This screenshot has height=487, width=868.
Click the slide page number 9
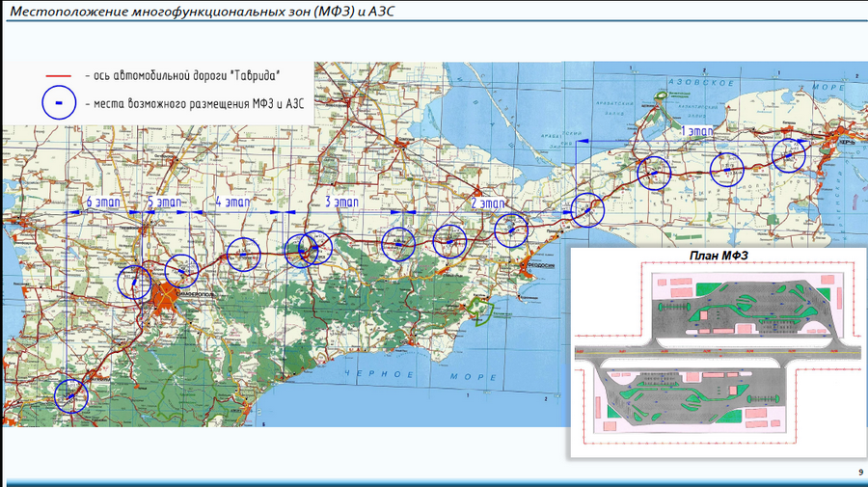pos(860,472)
